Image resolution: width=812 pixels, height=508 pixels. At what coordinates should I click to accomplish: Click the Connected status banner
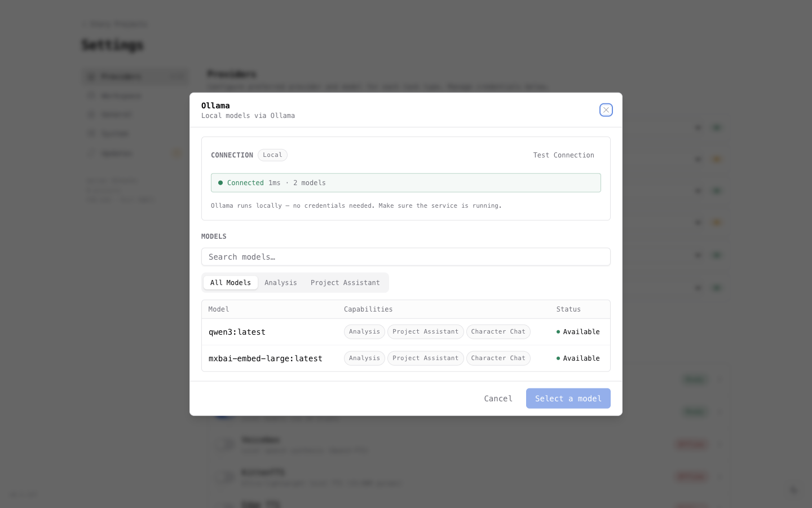click(x=406, y=183)
